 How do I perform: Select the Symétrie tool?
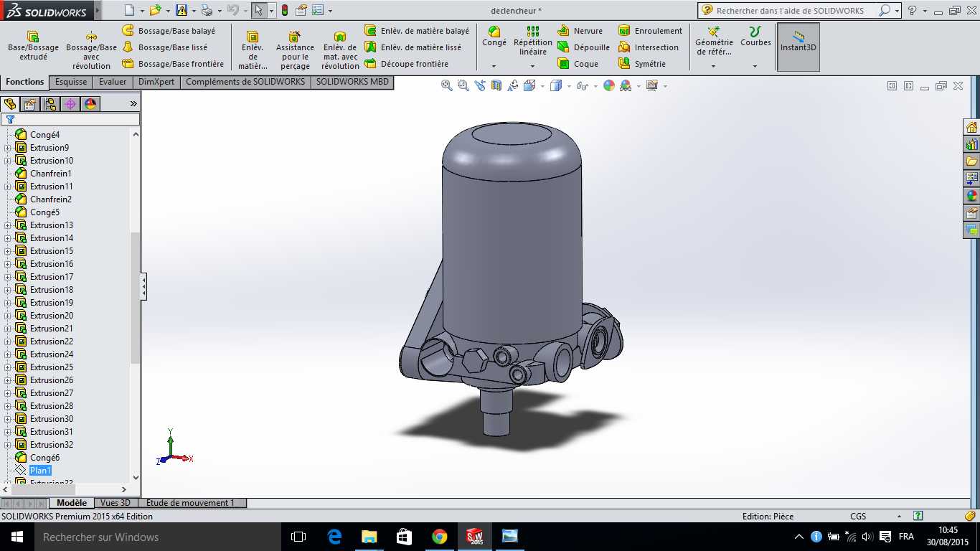(642, 64)
